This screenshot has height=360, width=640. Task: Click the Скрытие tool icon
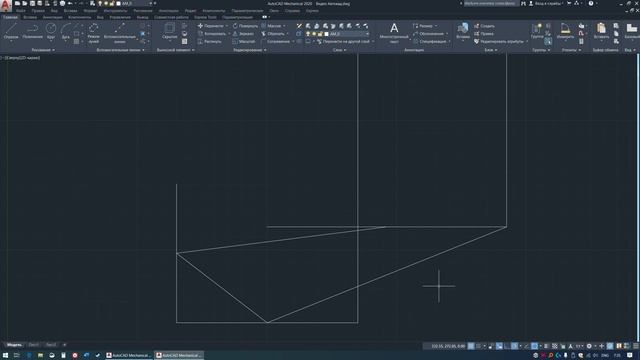point(169,31)
